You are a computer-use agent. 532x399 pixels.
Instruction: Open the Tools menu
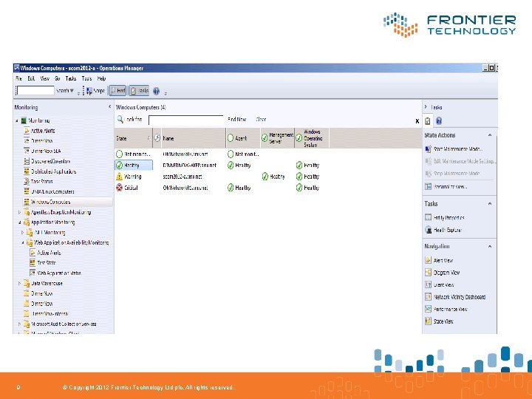click(86, 78)
